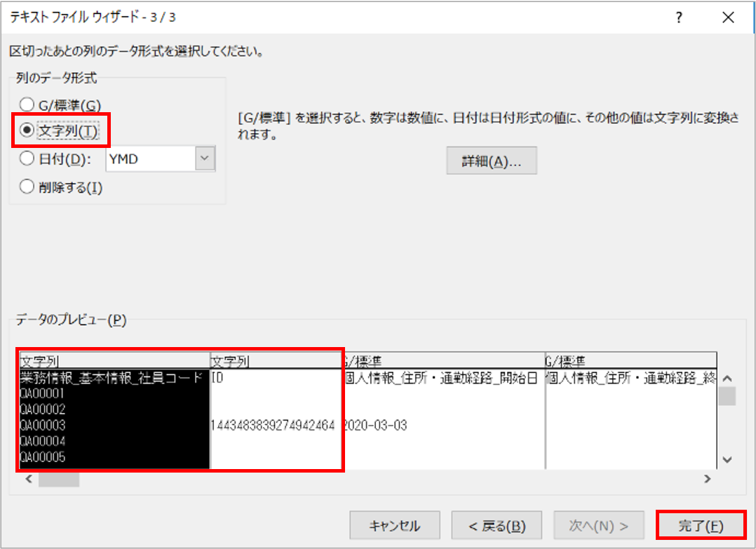Select the 削除する(I) radio option

(27, 187)
